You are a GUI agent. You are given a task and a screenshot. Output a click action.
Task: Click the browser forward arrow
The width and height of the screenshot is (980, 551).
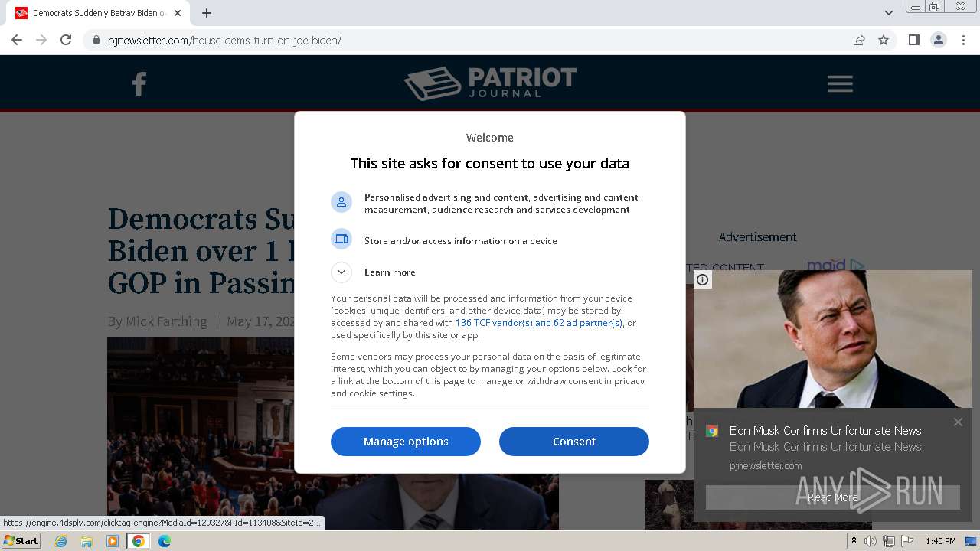coord(41,40)
